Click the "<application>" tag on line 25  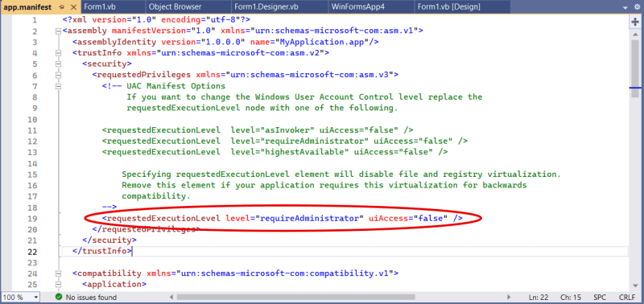click(x=114, y=285)
